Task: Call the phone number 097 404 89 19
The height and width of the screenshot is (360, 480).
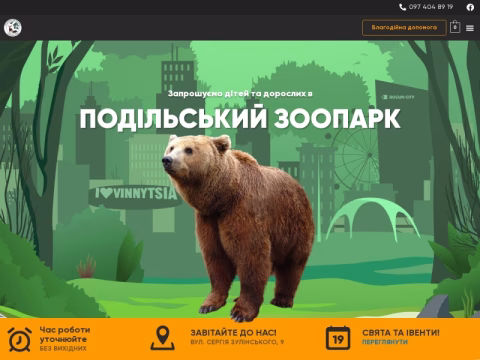Action: [x=431, y=7]
